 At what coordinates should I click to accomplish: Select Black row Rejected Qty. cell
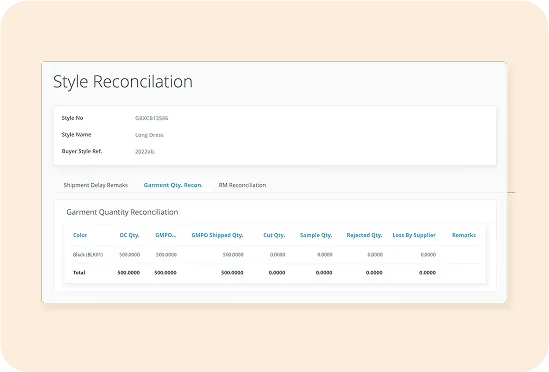375,255
